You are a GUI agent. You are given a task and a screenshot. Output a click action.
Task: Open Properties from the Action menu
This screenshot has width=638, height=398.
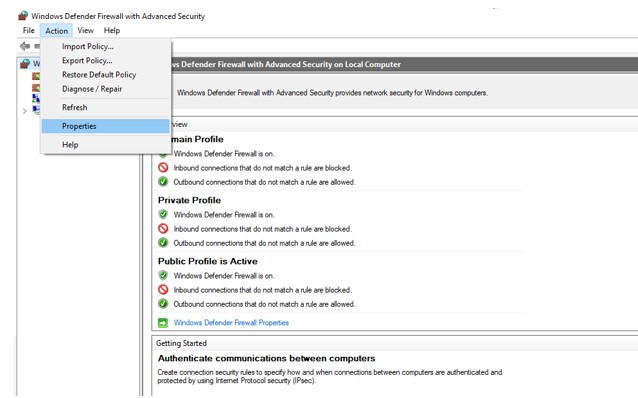105,126
